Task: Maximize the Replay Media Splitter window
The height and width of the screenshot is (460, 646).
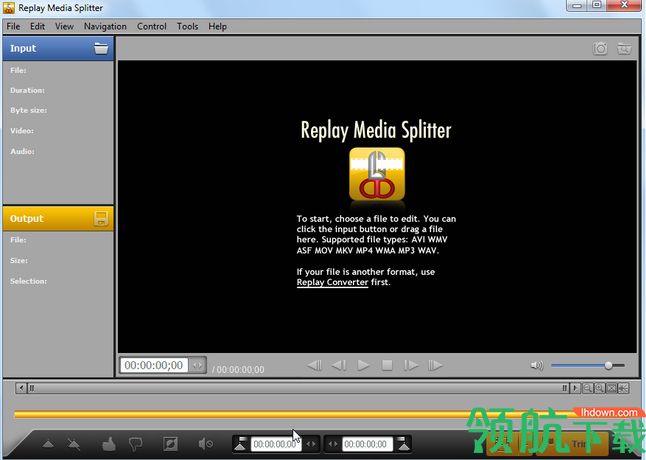Action: pyautogui.click(x=596, y=5)
